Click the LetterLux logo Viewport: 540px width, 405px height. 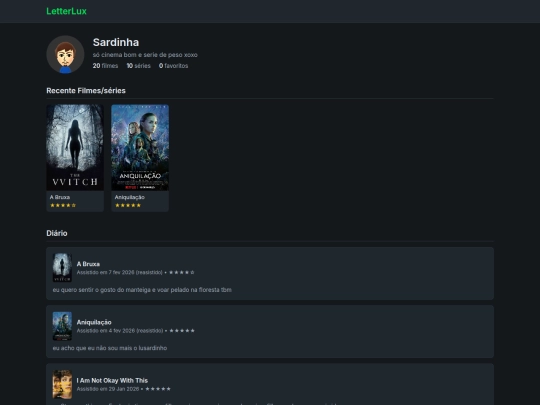pyautogui.click(x=66, y=11)
